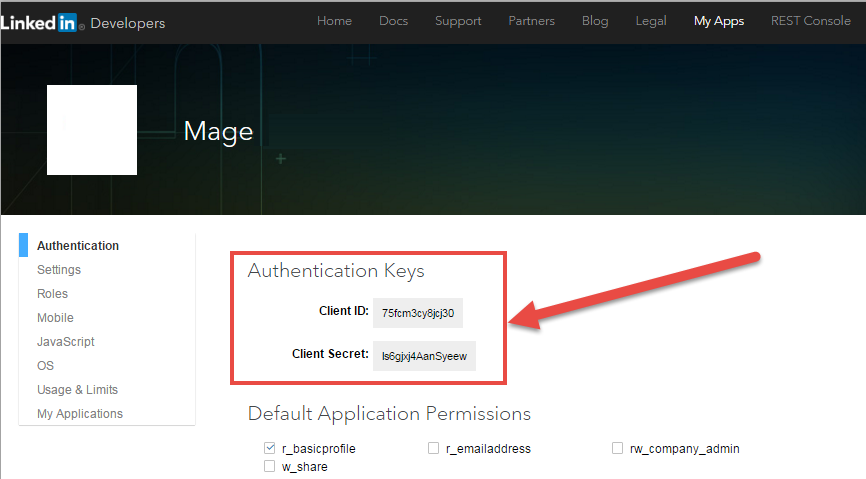Tick the rw_company_admin checkbox

(617, 448)
